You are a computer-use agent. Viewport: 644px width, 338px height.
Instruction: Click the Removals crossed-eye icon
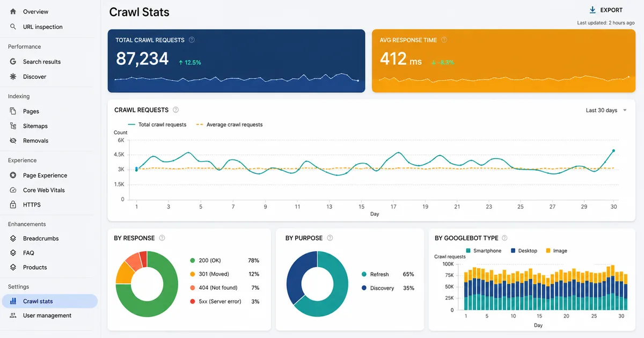13,141
